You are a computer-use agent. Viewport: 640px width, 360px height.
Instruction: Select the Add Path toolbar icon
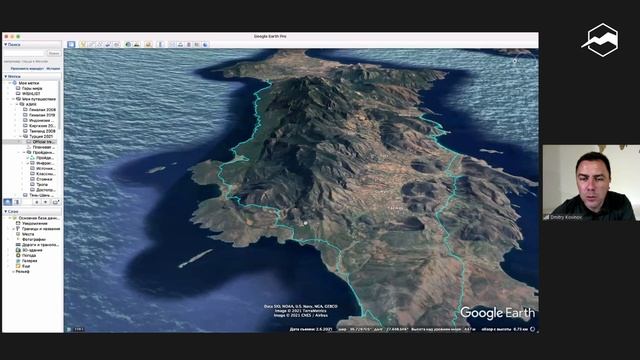(100, 44)
